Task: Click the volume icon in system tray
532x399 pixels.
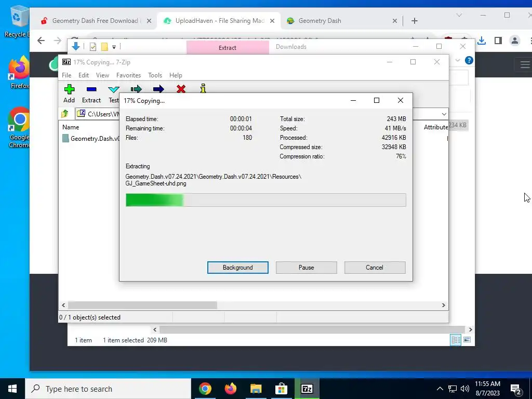Action: pyautogui.click(x=465, y=389)
